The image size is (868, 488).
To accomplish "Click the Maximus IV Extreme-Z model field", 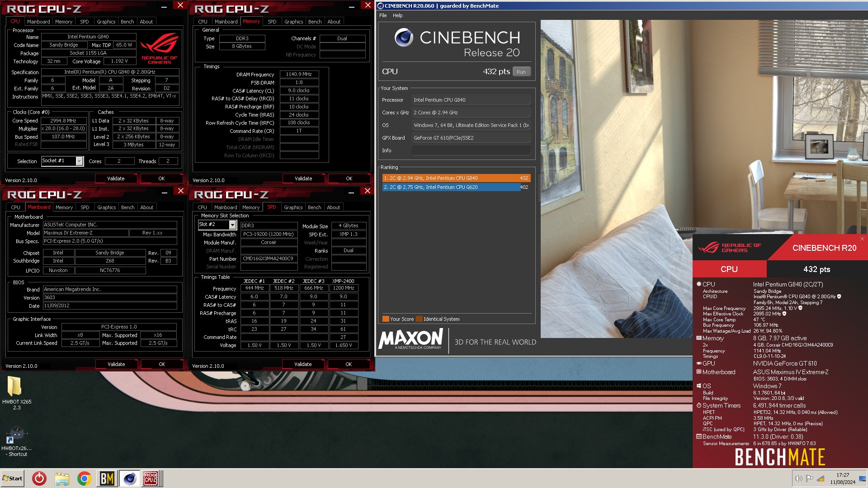I will [x=85, y=233].
